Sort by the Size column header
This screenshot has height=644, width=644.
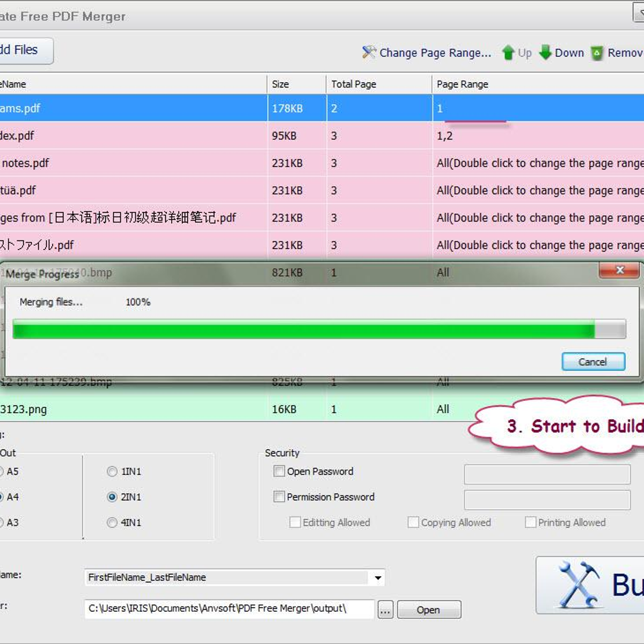tap(296, 84)
